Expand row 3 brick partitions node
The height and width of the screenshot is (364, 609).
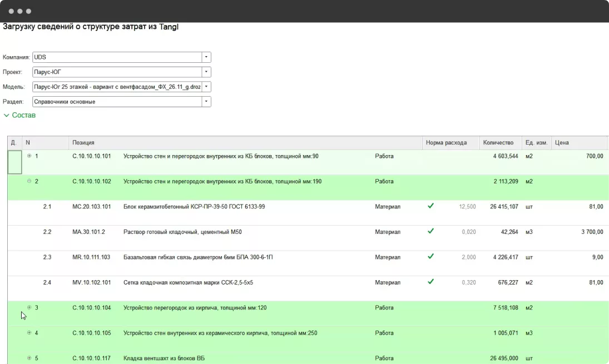pos(29,307)
